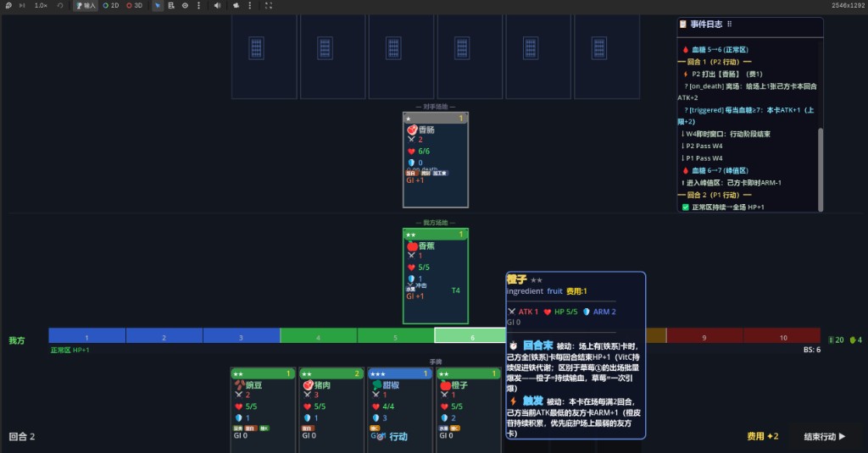This screenshot has width=868, height=453.
Task: Click the 触发 lightning ability heading
Action: pos(533,401)
